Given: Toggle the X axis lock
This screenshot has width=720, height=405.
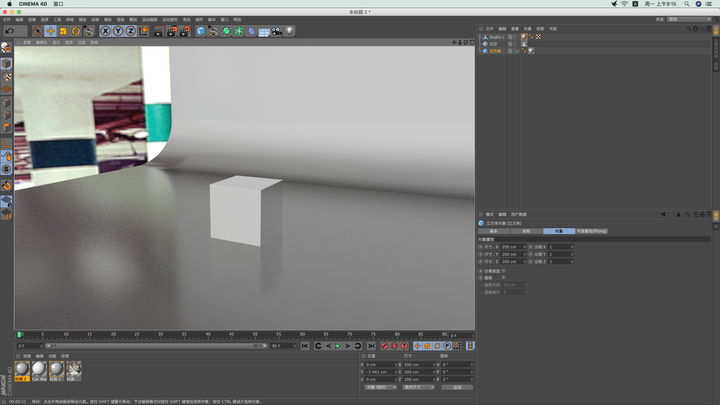Looking at the screenshot, I should pyautogui.click(x=105, y=31).
